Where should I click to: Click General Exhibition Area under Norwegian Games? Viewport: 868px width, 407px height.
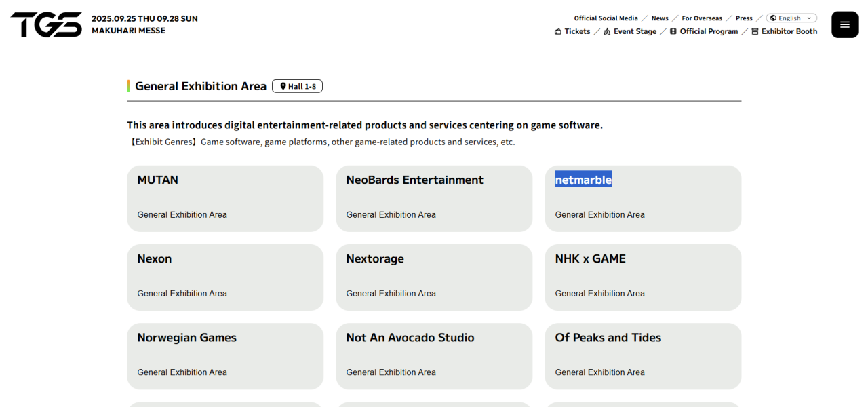[x=182, y=372]
